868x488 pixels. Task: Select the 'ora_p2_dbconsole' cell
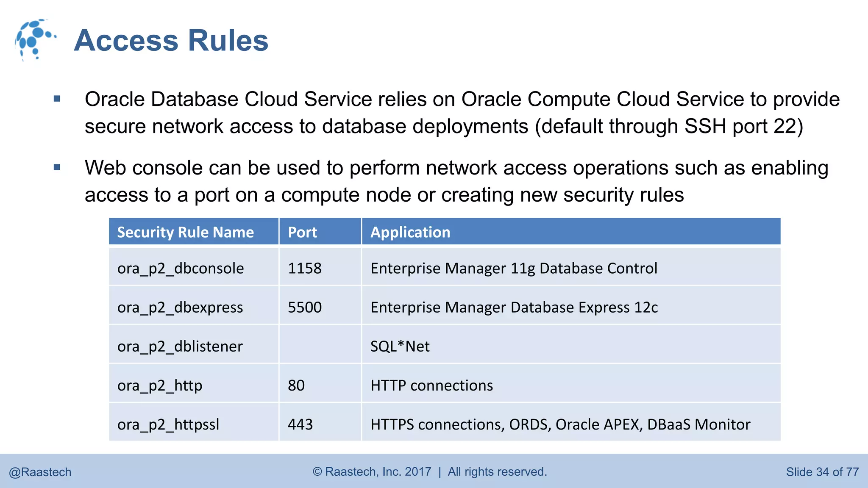click(x=194, y=266)
